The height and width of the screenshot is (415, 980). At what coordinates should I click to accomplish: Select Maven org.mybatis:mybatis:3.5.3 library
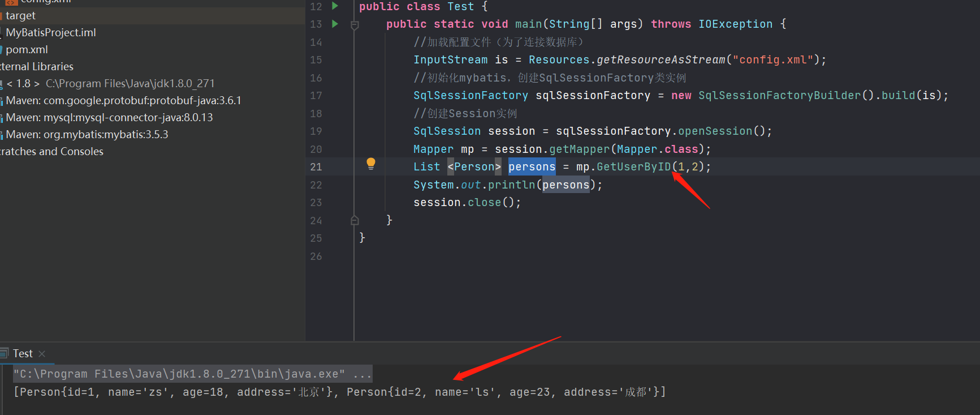click(x=87, y=135)
